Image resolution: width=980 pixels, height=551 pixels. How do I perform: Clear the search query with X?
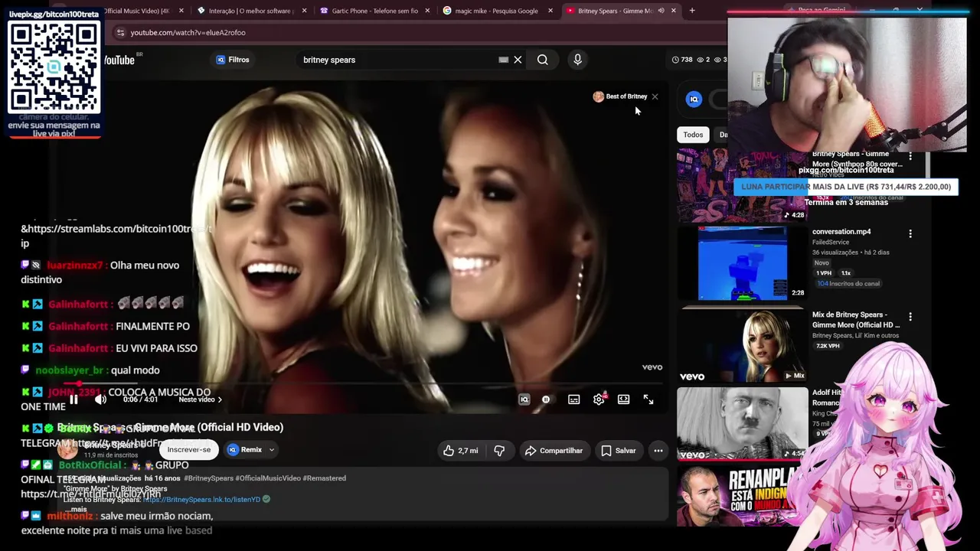[x=518, y=60]
